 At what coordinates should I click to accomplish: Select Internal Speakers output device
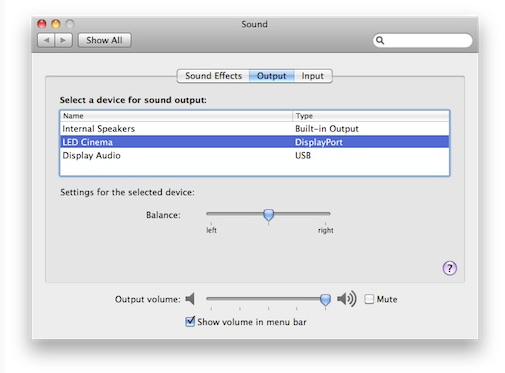tap(254, 129)
